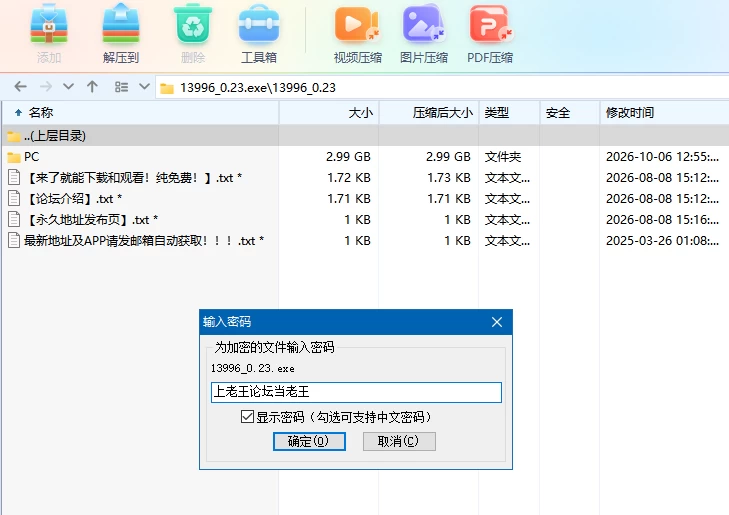Click the document icon of 【永久地址发布页】.txt
Viewport: 729px width, 515px height.
coord(14,219)
